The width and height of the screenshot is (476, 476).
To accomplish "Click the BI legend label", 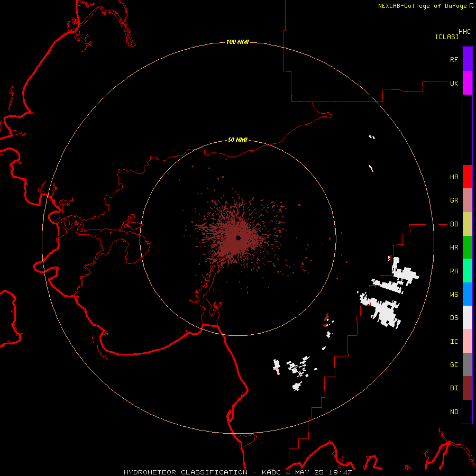I will 454,388.
